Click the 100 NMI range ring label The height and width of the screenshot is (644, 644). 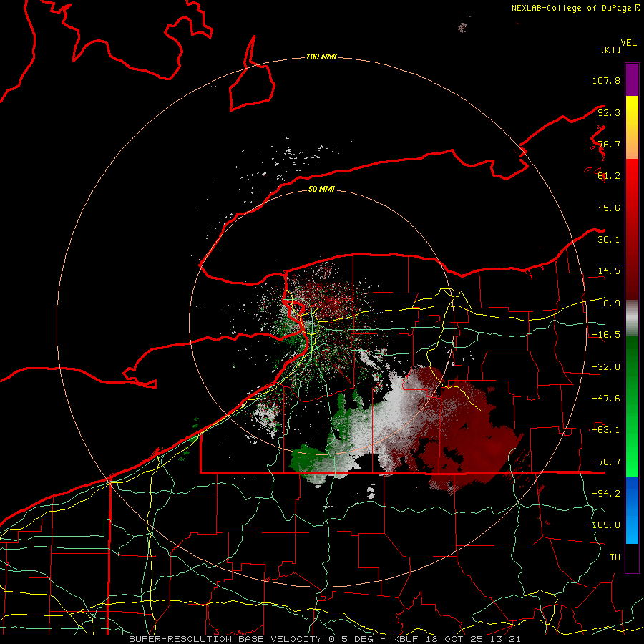(321, 57)
